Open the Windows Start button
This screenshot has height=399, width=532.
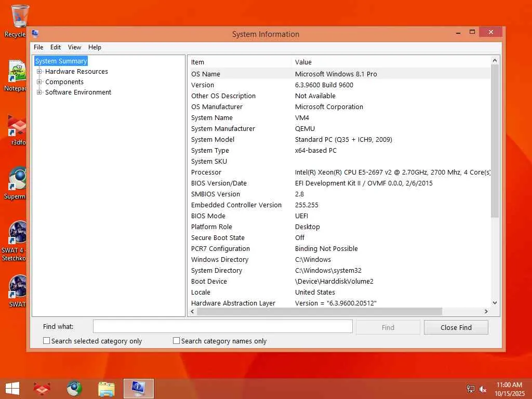(12, 389)
